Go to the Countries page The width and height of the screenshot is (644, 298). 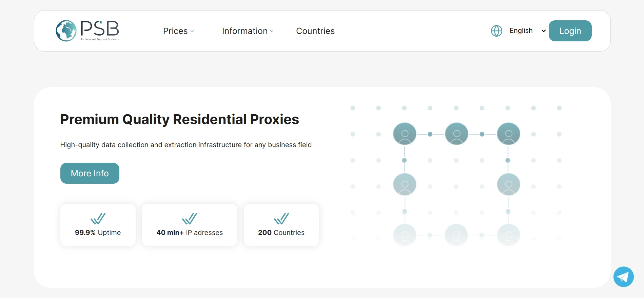coord(315,31)
